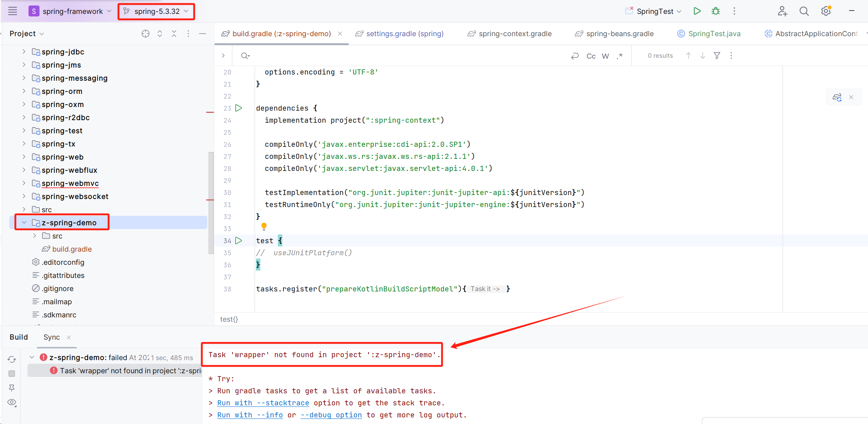
Task: Dismiss the Gradle reload floating toolbar
Action: coord(851,97)
